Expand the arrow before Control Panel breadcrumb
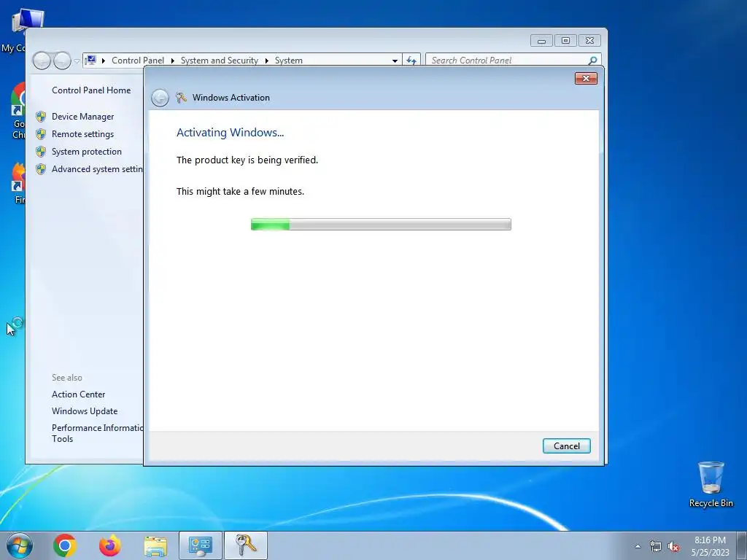747x560 pixels. (x=104, y=61)
